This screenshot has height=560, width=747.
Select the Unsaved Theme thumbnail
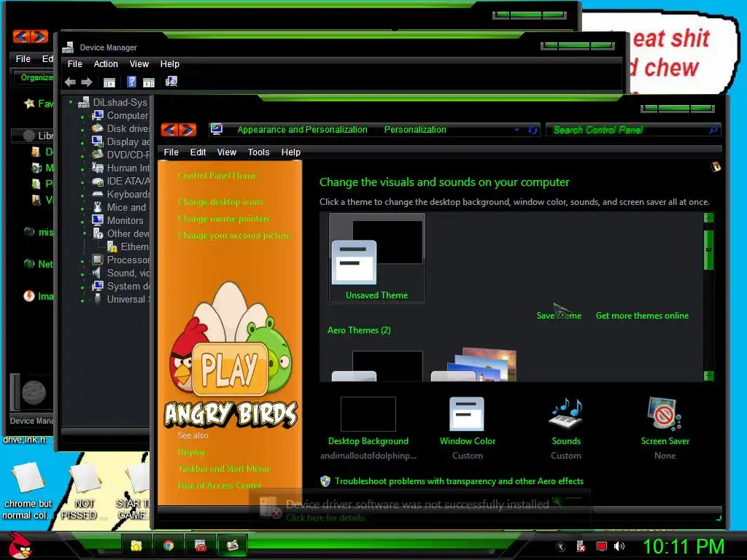[377, 257]
